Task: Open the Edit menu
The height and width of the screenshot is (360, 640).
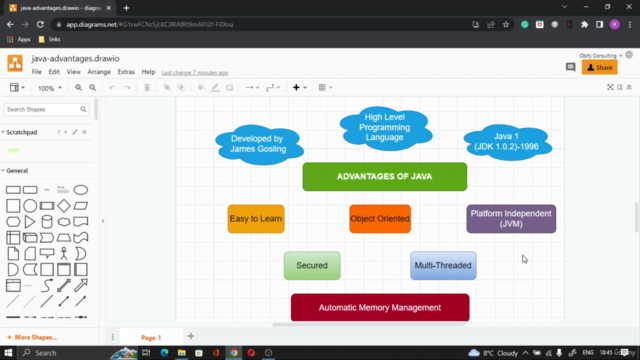Action: [x=54, y=72]
